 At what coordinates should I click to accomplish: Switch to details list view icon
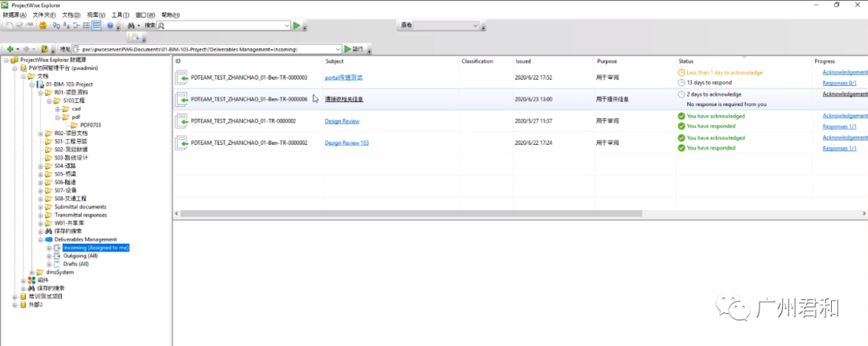[96, 26]
